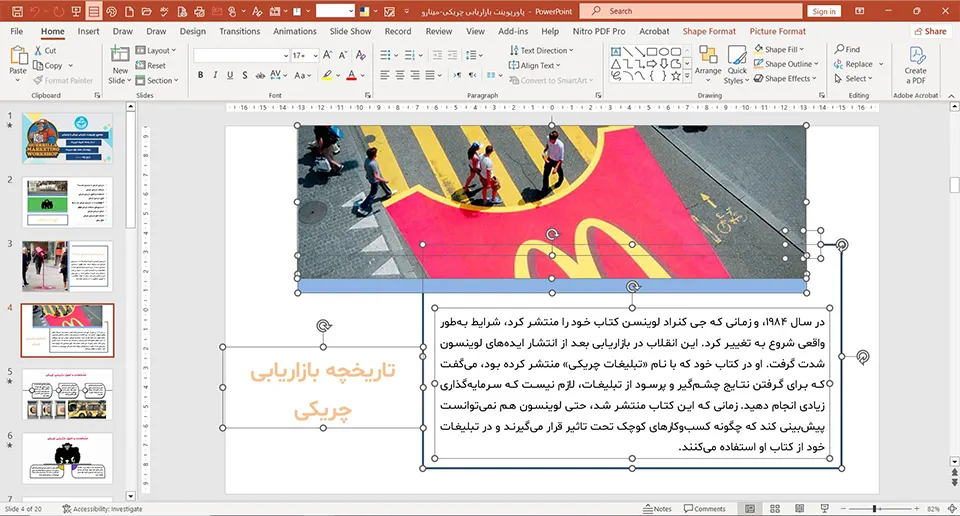Open the Transitions ribbon tab
The width and height of the screenshot is (960, 516).
click(239, 31)
